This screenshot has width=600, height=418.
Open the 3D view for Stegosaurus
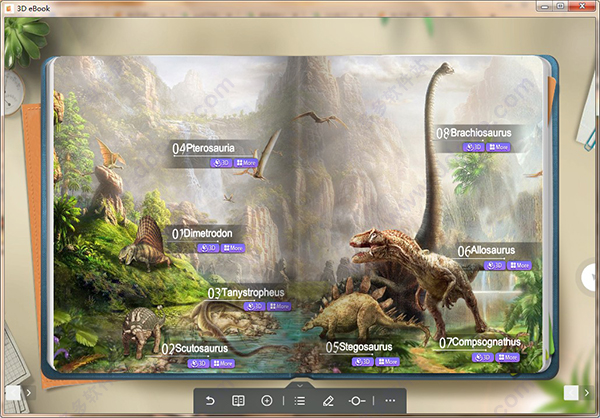point(363,362)
